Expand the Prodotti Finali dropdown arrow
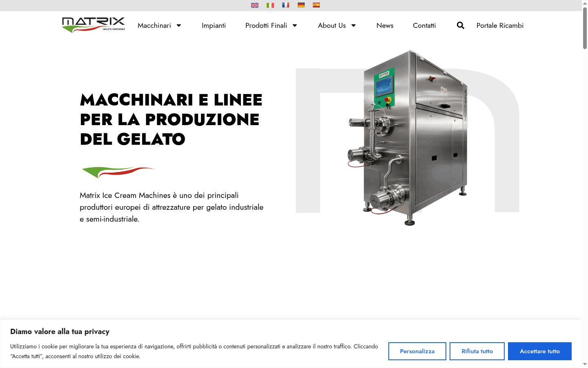 tap(295, 25)
